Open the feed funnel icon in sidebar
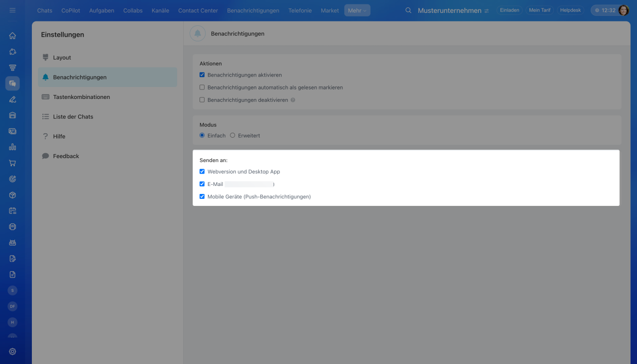Image resolution: width=637 pixels, height=364 pixels. click(12, 68)
